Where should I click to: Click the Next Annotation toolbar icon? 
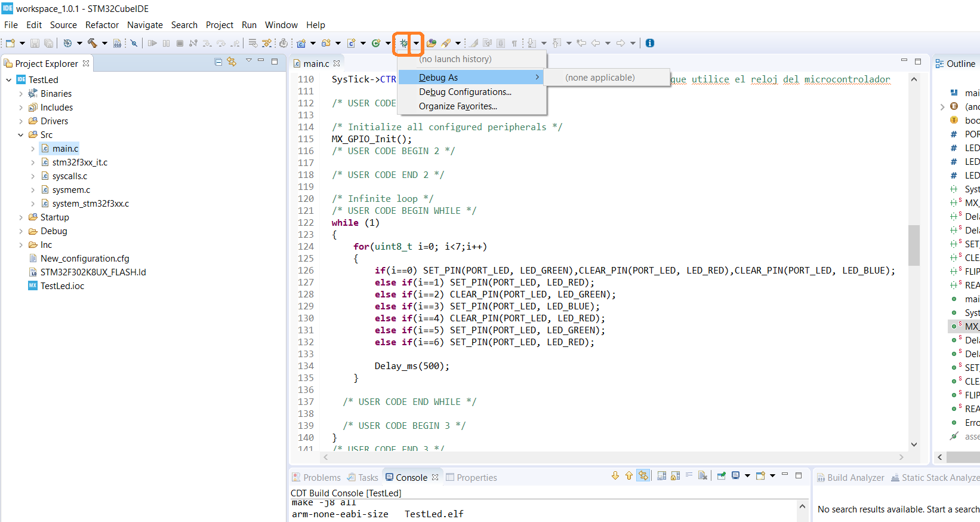click(x=532, y=43)
